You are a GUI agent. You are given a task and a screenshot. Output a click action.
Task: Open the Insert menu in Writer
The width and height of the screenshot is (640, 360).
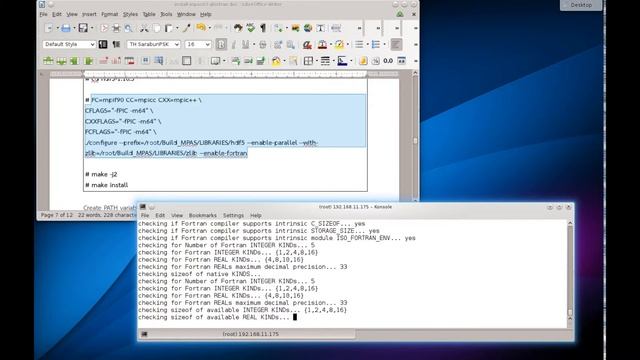tap(89, 14)
